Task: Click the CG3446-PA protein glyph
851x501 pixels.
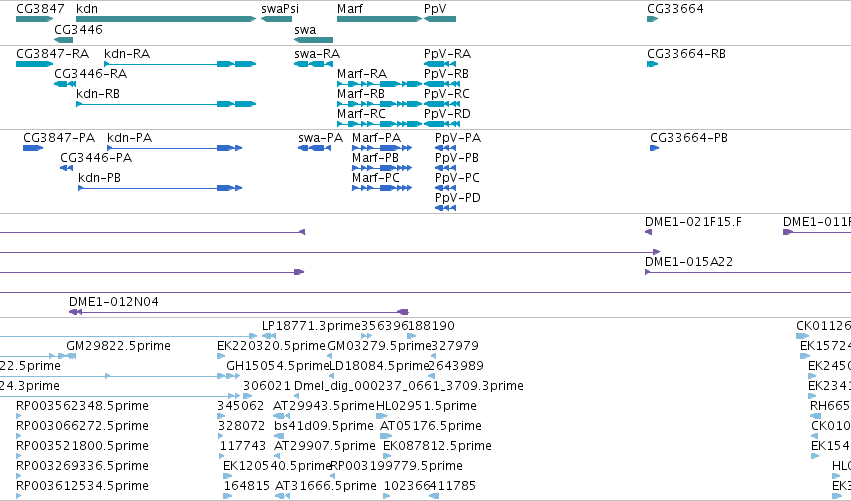Action: pyautogui.click(x=66, y=168)
